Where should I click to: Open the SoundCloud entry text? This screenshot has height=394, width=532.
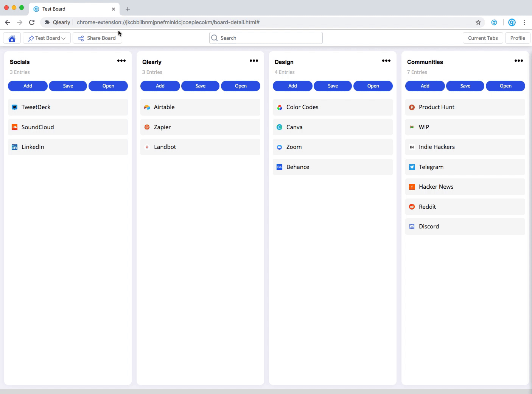pos(38,127)
